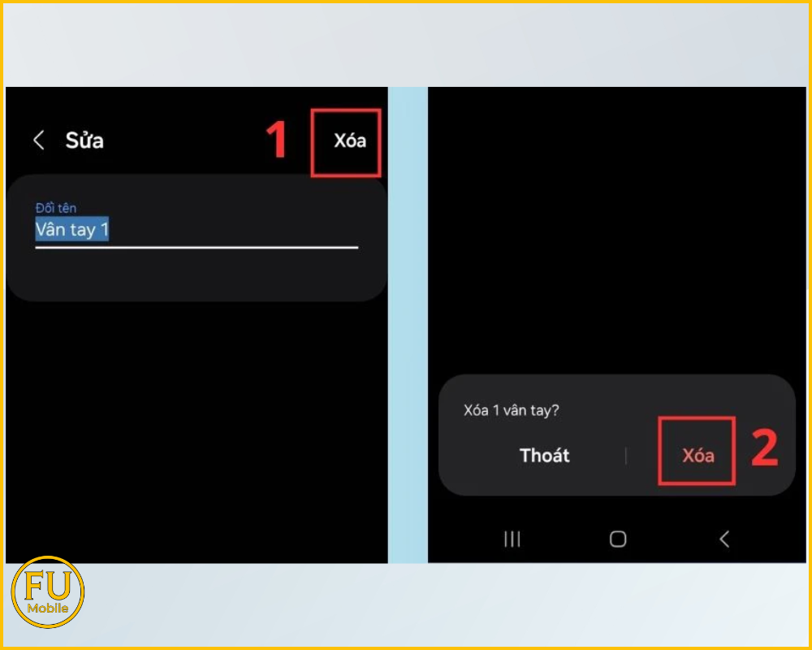Viewport: 812px width, 650px height.
Task: Click the 'Xóa 1 vân tay?' prompt text
Action: (511, 410)
